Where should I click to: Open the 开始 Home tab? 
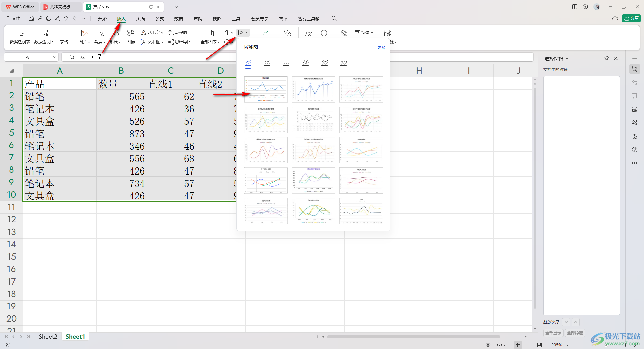[x=102, y=19]
